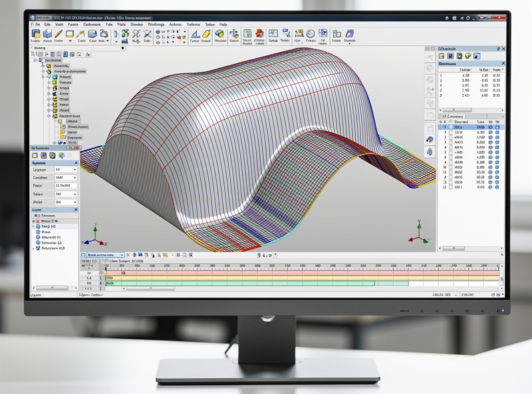
Task: Toggle first blue circle in bottom right-list row
Action: (491, 187)
